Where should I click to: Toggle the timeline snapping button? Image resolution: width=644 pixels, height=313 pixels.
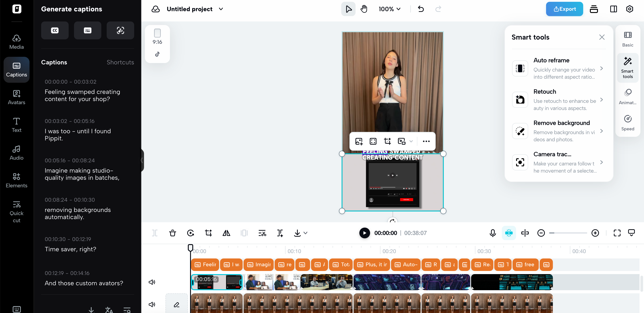tap(508, 233)
